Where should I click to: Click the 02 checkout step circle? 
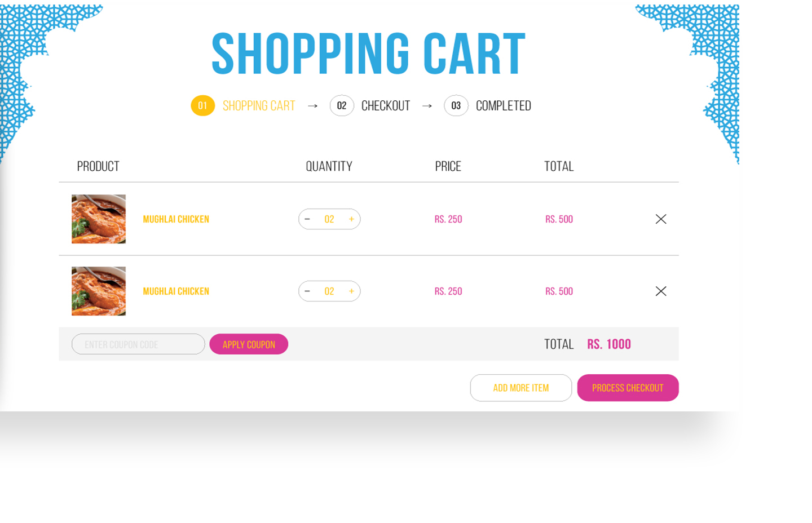tap(342, 105)
